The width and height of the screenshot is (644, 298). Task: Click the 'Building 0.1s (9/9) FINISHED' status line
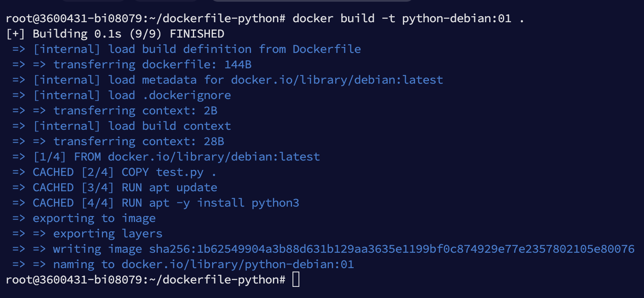pyautogui.click(x=128, y=34)
